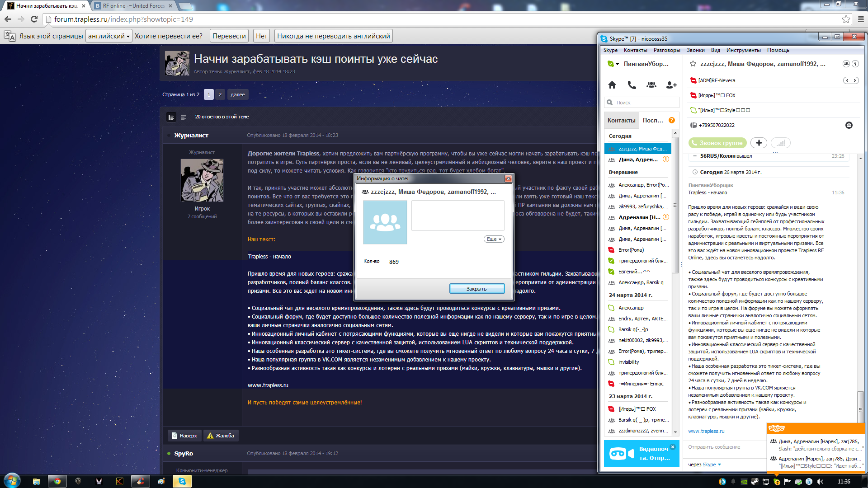868x488 pixels.
Task: Select the Error(Рома) contact in list
Action: coord(638,250)
